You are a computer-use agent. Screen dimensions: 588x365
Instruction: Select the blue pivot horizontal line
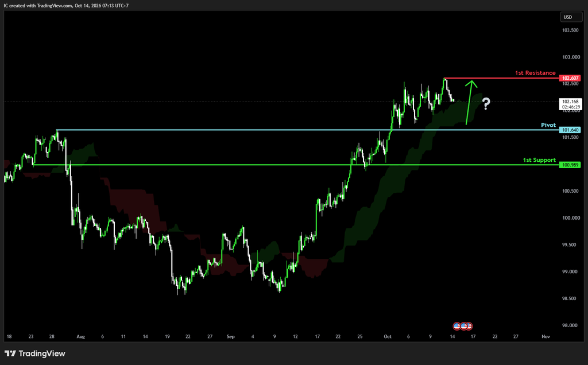pyautogui.click(x=308, y=130)
